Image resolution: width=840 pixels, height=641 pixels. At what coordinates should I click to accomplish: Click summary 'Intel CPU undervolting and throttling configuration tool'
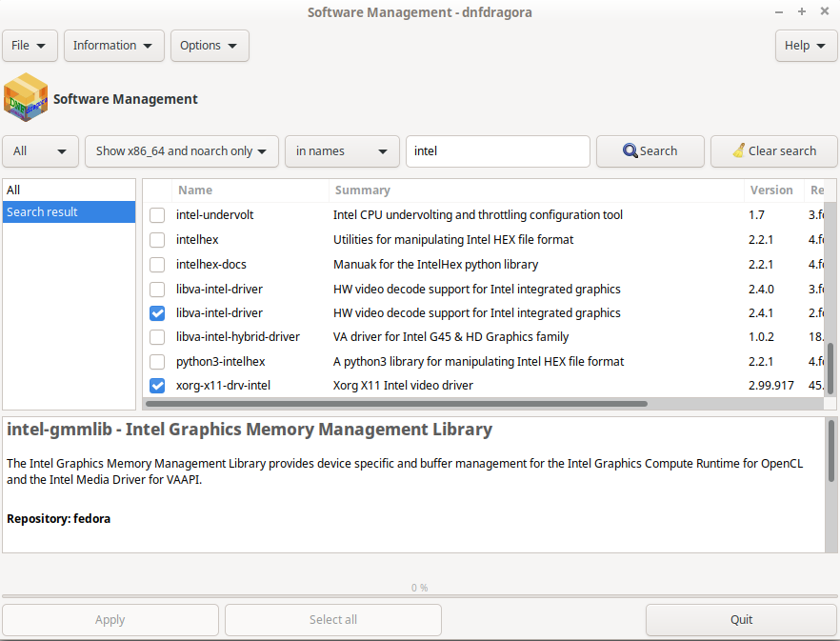[478, 215]
